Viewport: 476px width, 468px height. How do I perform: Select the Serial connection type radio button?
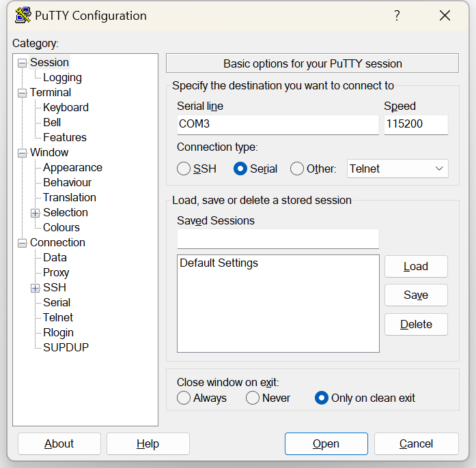coord(240,169)
